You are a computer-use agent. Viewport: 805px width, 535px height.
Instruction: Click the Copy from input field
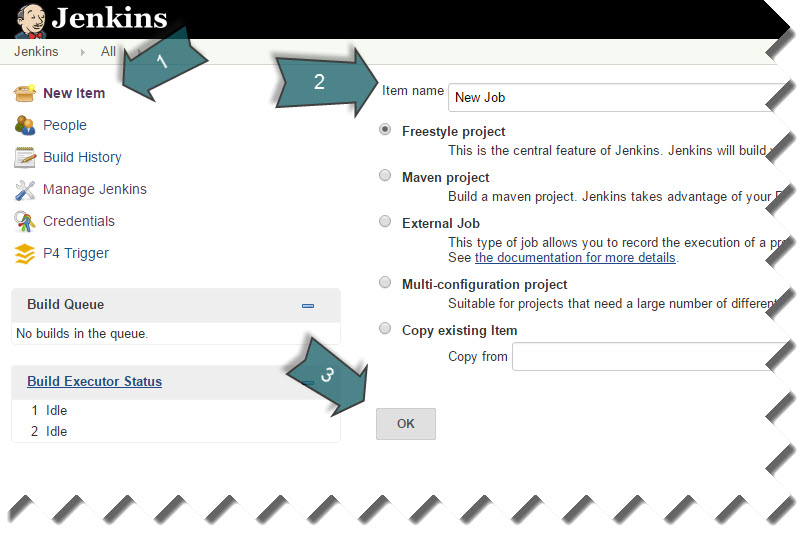[x=648, y=356]
